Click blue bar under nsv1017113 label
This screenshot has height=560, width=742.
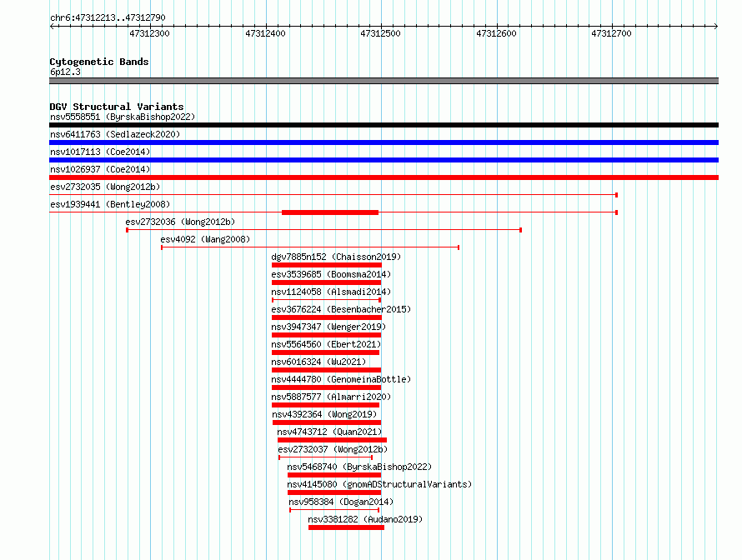click(384, 160)
